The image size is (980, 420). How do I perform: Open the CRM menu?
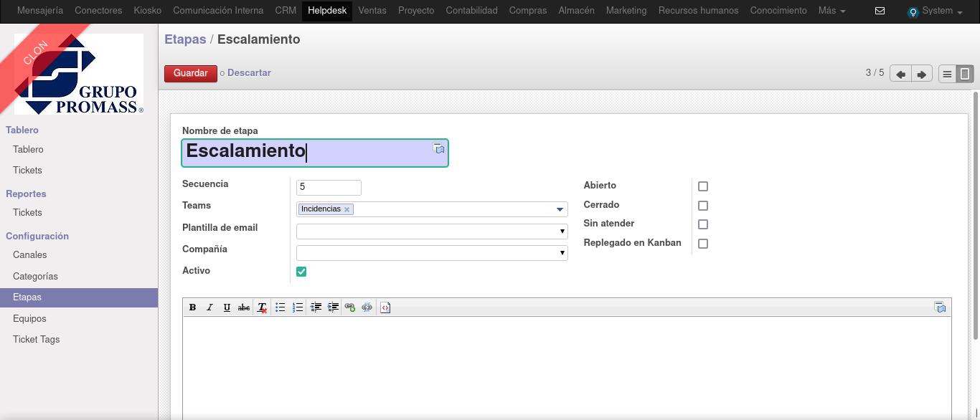pos(286,11)
